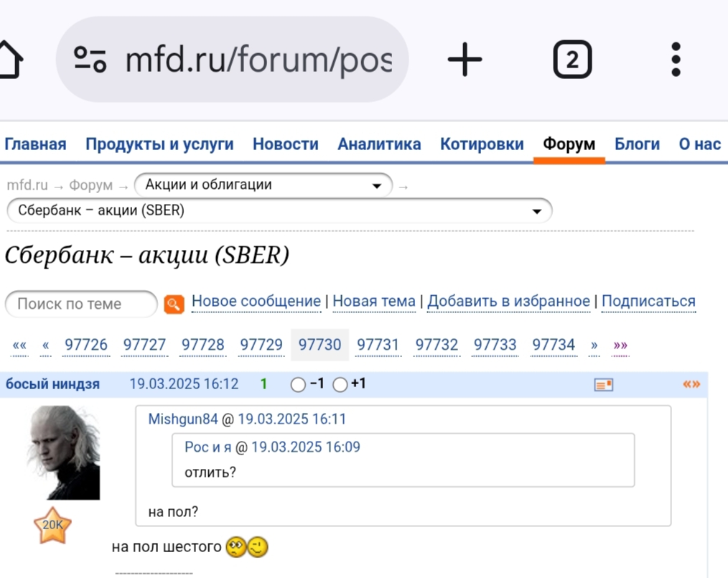Screen dimensions: 728x578
Task: Click Новое сообщение link
Action: 256,302
